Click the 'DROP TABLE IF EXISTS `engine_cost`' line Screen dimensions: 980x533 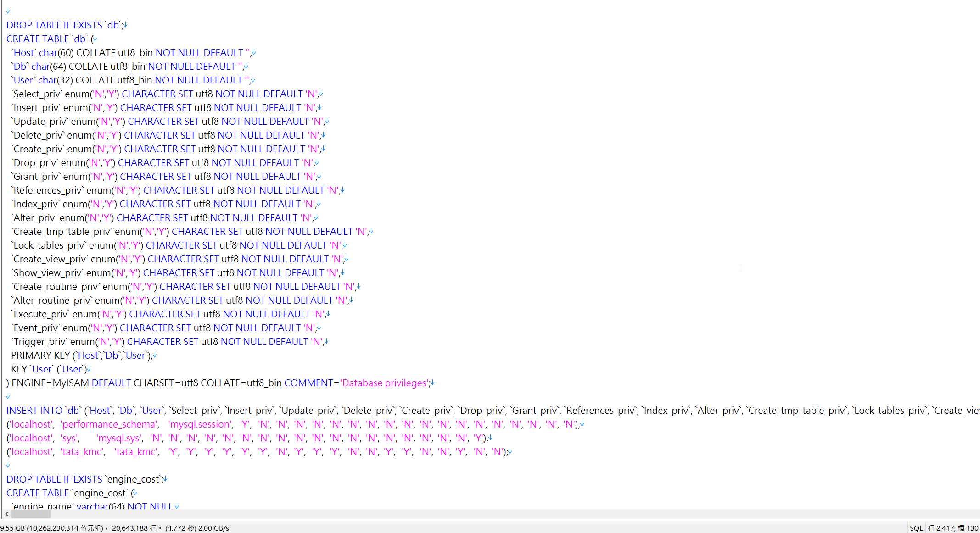pyautogui.click(x=85, y=479)
